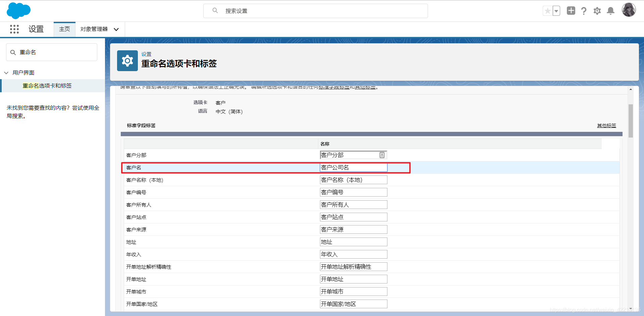Click the 设置 breadcrumb link
The height and width of the screenshot is (316, 644).
(x=146, y=54)
